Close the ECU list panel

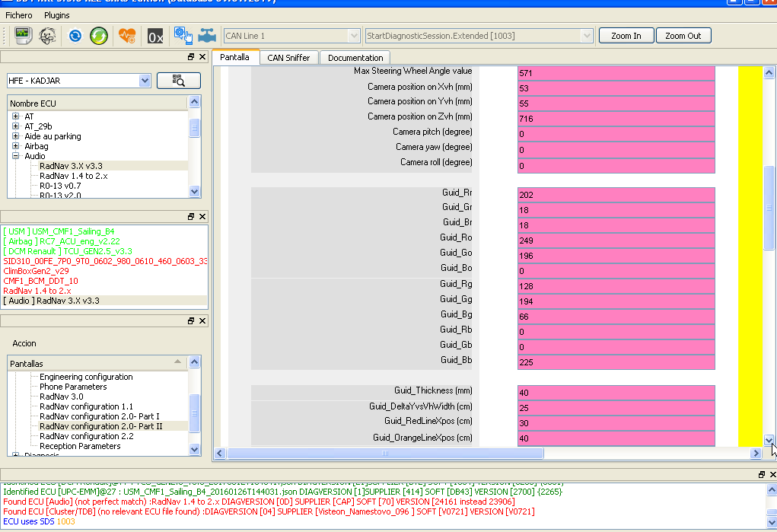(202, 56)
